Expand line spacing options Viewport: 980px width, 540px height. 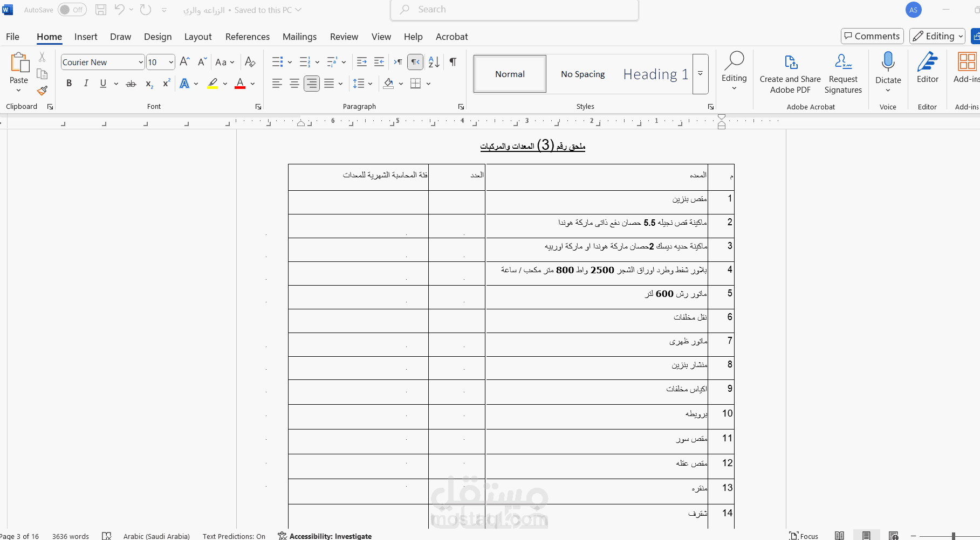(371, 84)
